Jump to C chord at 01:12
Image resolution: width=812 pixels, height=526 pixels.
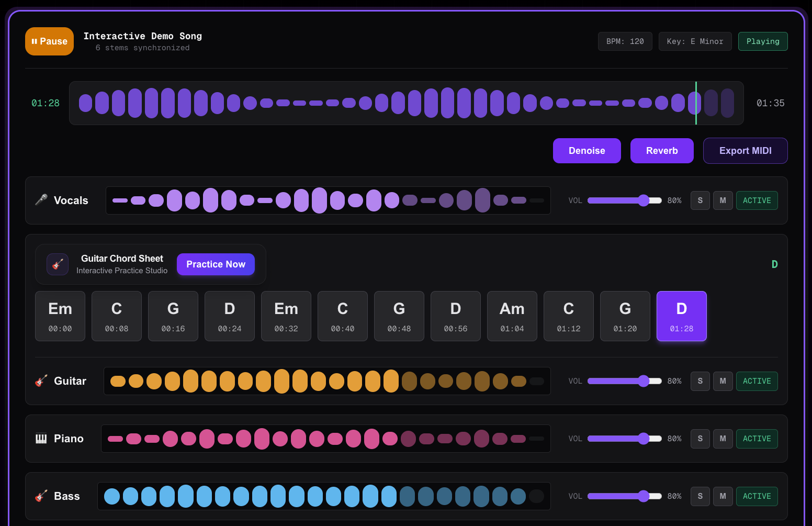tap(569, 316)
